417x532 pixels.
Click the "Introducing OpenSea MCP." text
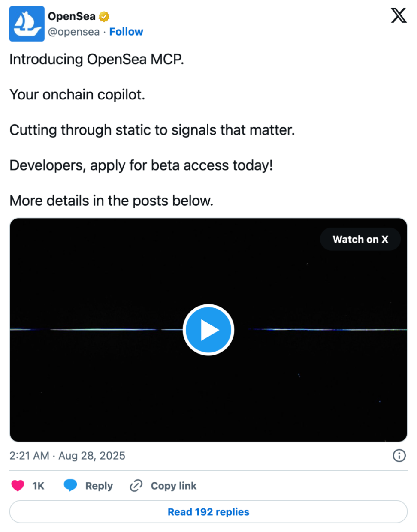click(97, 59)
